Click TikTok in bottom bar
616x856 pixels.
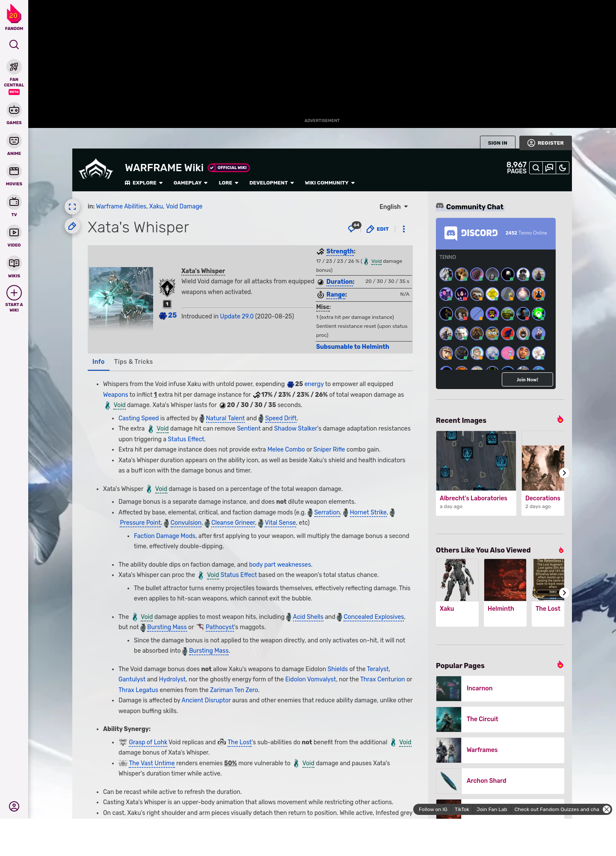tap(462, 809)
